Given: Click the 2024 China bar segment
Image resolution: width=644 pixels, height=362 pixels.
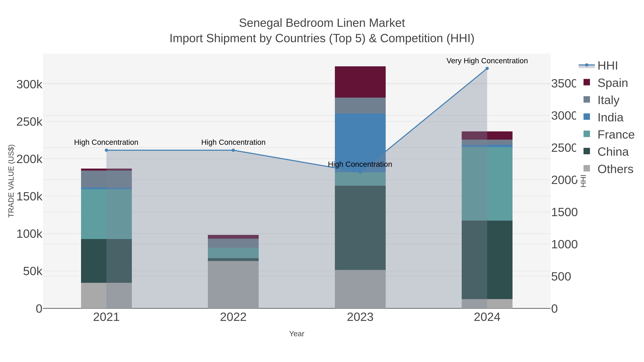Looking at the screenshot, I should pyautogui.click(x=487, y=260).
